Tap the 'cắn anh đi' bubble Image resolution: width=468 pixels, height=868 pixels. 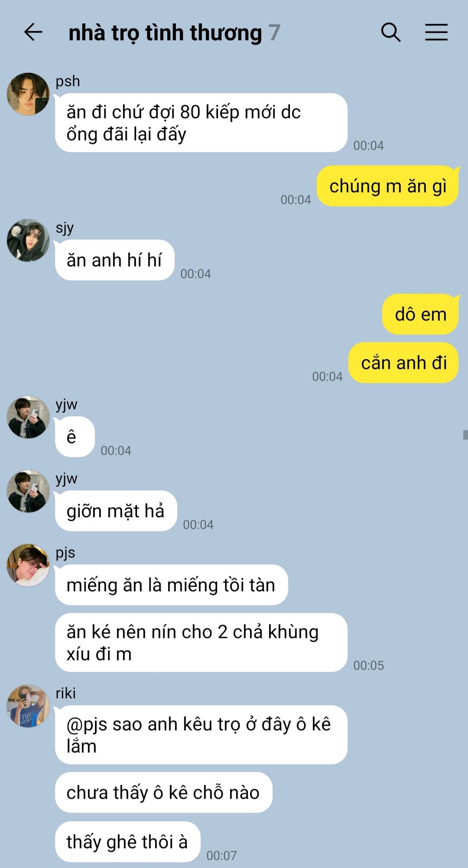(x=404, y=363)
